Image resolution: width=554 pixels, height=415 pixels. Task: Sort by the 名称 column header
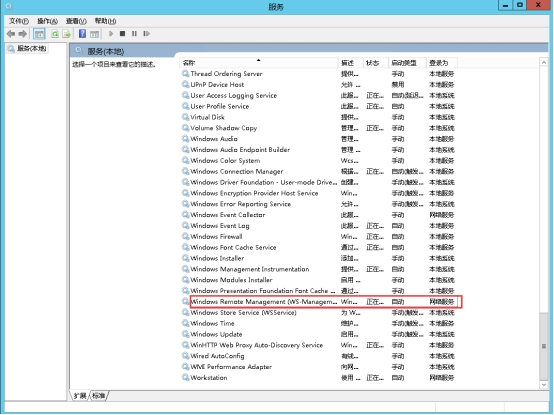tap(259, 63)
